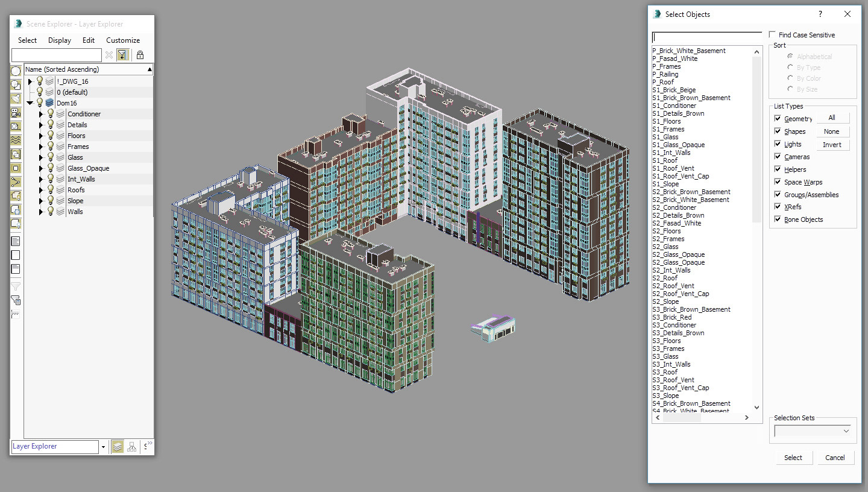
Task: Confirm with the Select button
Action: (793, 458)
